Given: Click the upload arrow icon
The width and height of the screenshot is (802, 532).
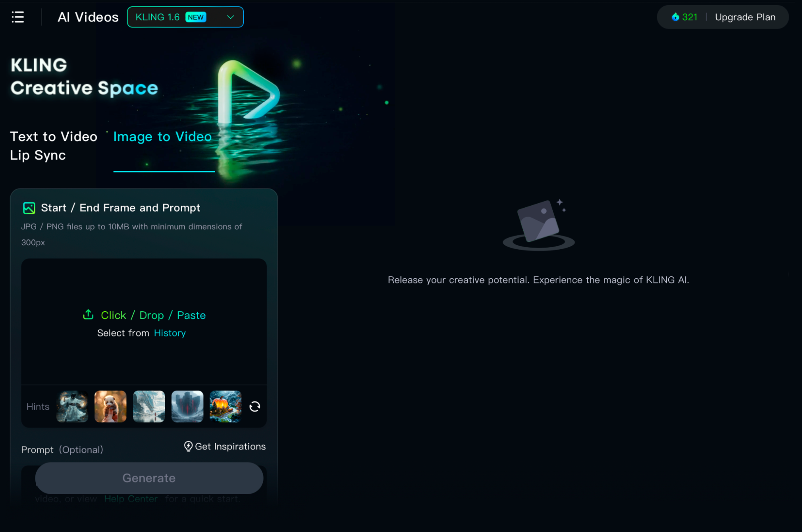Looking at the screenshot, I should (88, 315).
